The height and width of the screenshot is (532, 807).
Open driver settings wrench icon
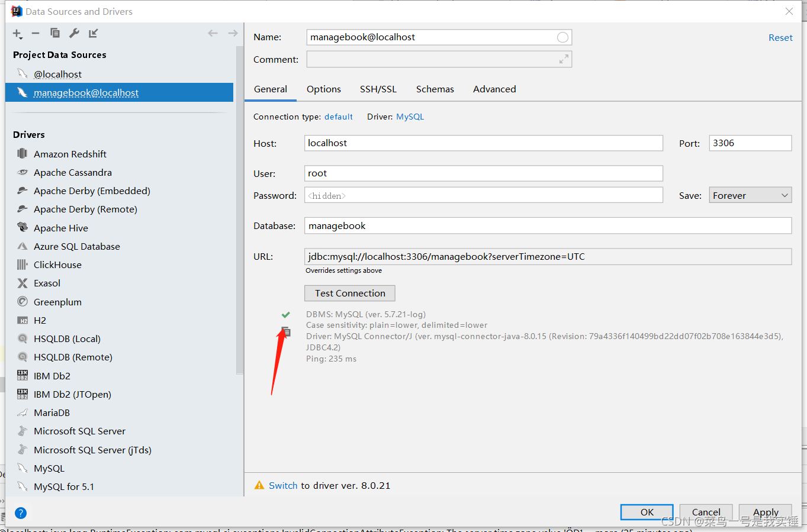[74, 33]
